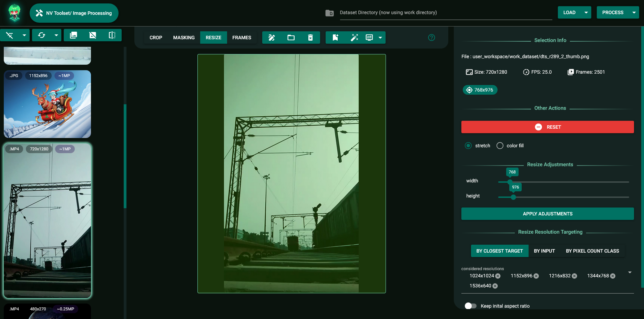Click the bookmark-add icon

335,37
